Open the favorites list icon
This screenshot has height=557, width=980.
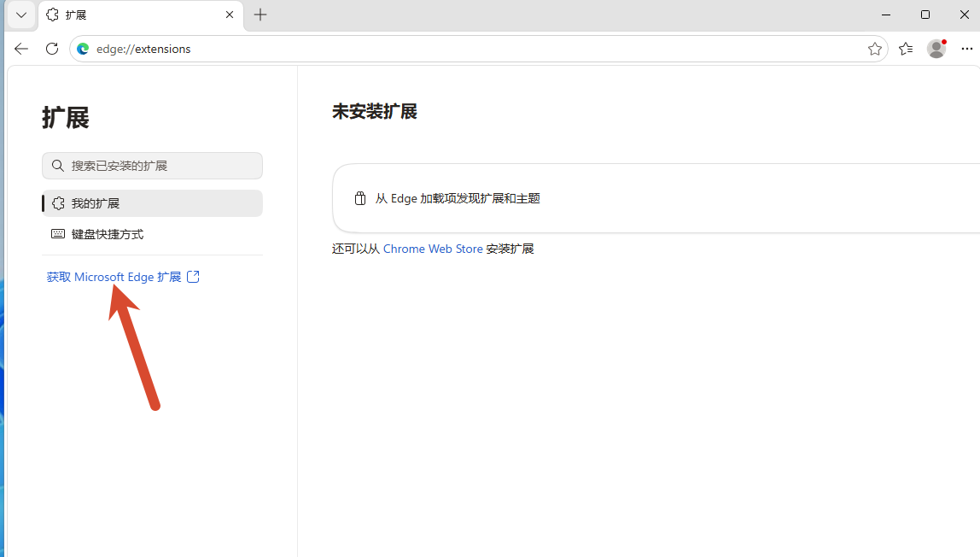click(906, 49)
